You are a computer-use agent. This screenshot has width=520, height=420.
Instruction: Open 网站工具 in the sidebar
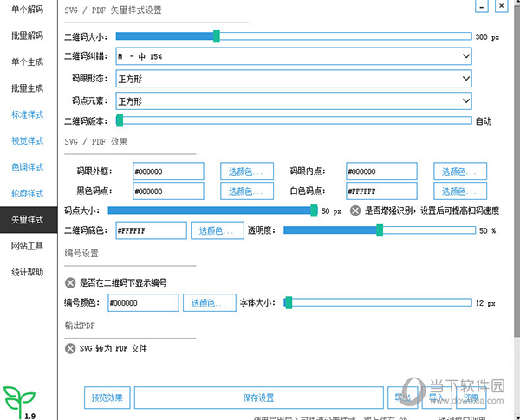(28, 246)
